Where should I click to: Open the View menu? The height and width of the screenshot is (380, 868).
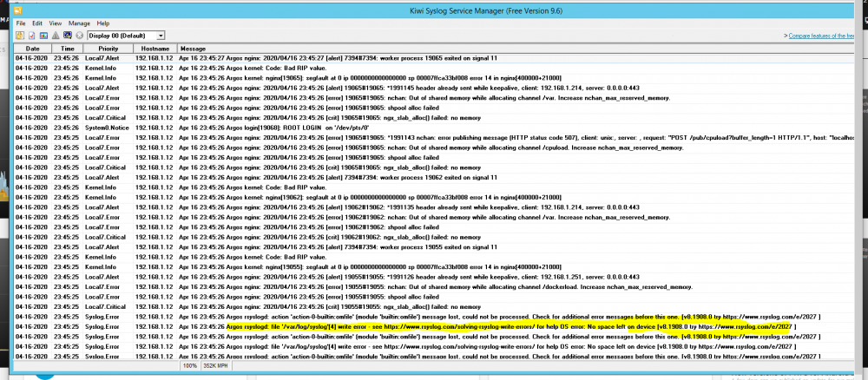click(56, 23)
